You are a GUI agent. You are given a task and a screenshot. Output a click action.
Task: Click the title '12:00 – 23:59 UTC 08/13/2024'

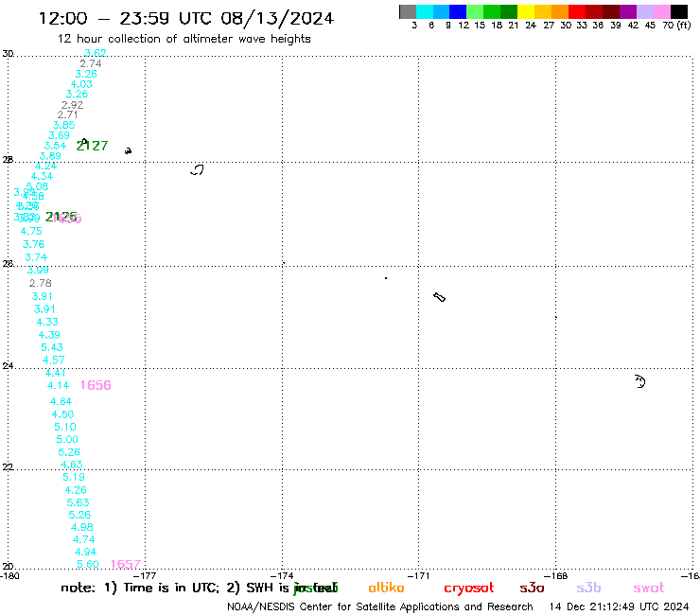186,18
